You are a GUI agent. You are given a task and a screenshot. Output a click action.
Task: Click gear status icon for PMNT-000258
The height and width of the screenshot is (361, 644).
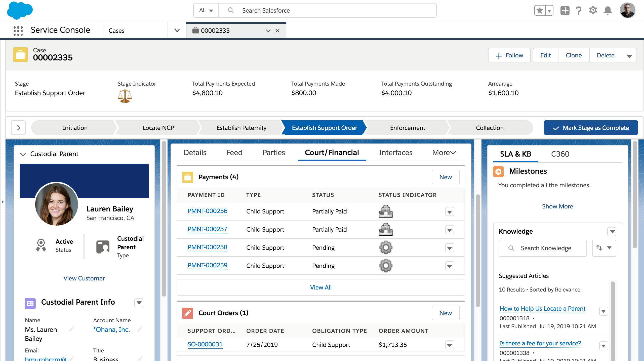tap(386, 248)
